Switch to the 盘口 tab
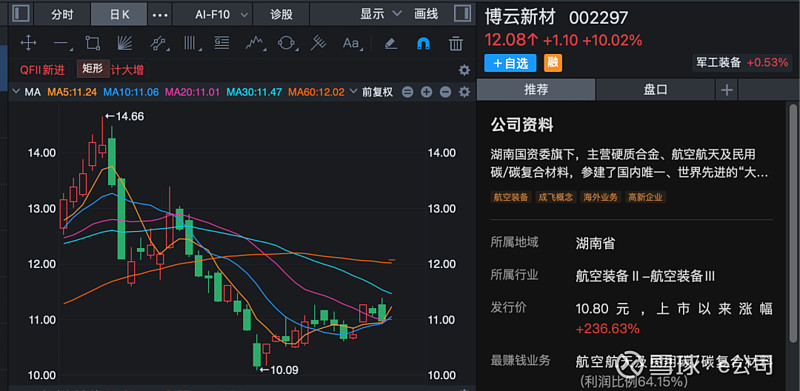The width and height of the screenshot is (800, 391). pyautogui.click(x=655, y=90)
